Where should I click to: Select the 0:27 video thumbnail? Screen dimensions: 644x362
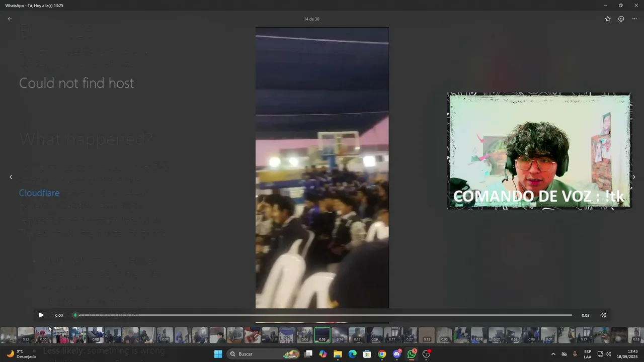point(409,335)
